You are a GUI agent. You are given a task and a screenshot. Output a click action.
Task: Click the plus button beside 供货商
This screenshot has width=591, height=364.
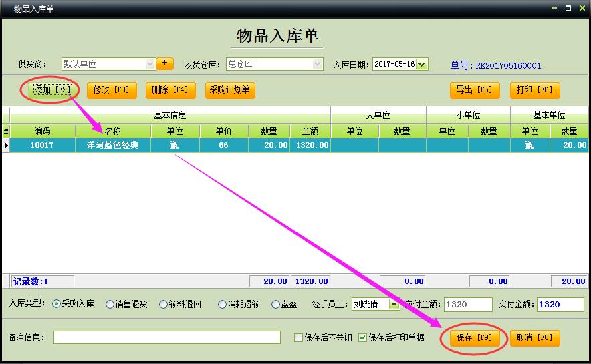pyautogui.click(x=164, y=63)
